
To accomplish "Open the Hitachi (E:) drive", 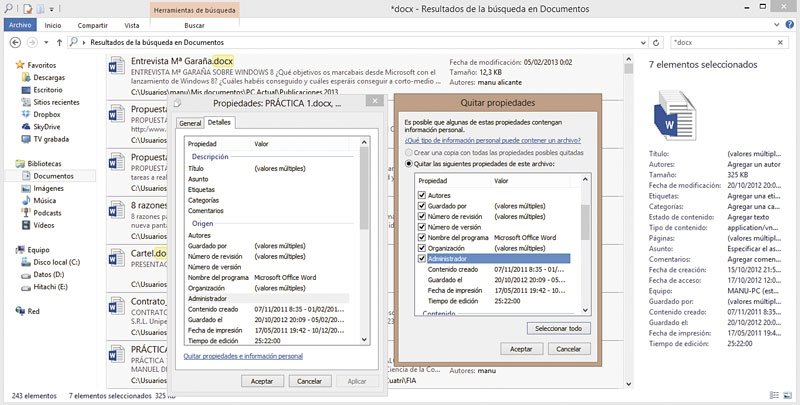I will tap(50, 287).
